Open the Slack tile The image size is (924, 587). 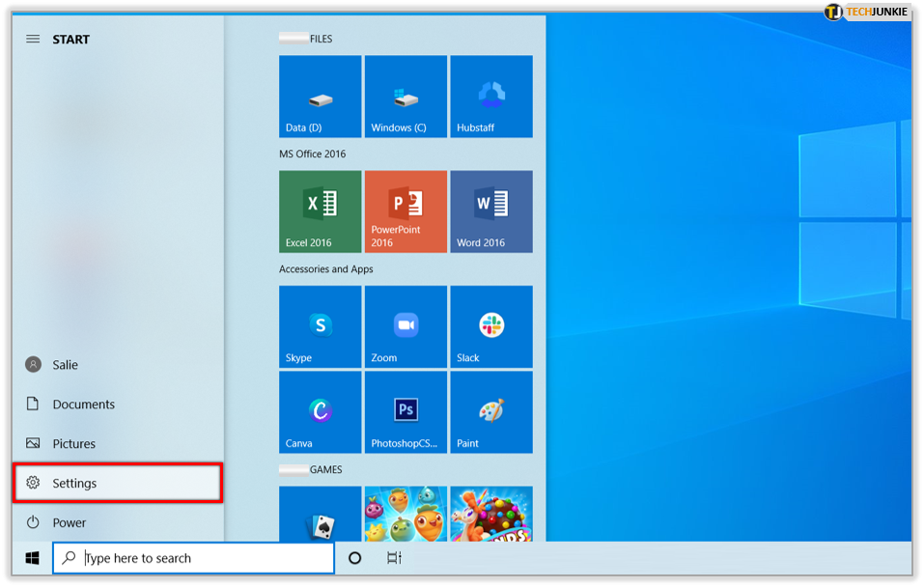(491, 326)
